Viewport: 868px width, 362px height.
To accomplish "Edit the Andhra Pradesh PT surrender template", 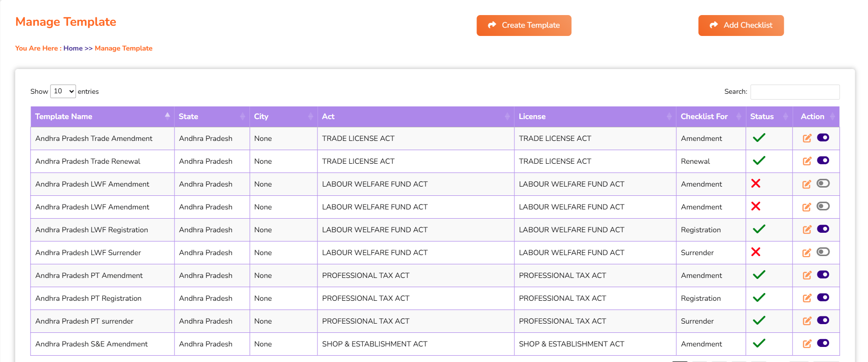I will tap(807, 321).
